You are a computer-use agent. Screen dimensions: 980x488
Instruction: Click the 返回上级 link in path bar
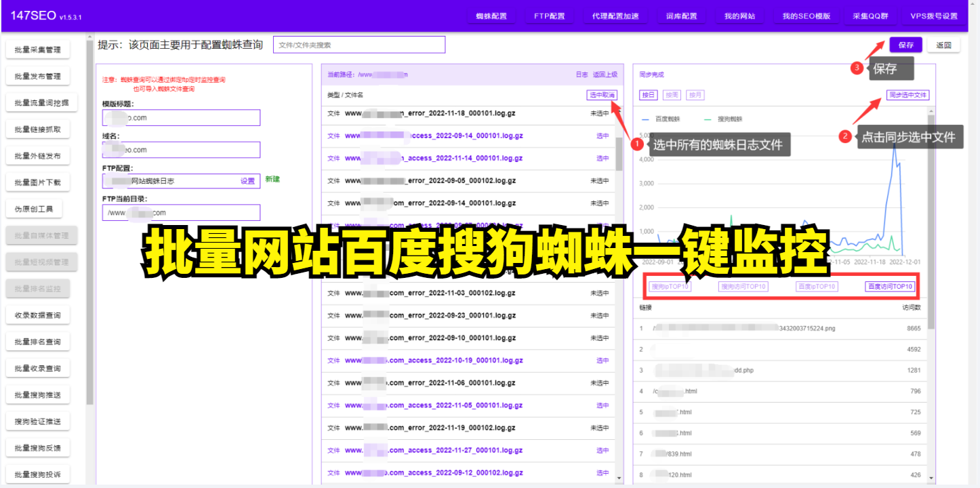coord(605,75)
